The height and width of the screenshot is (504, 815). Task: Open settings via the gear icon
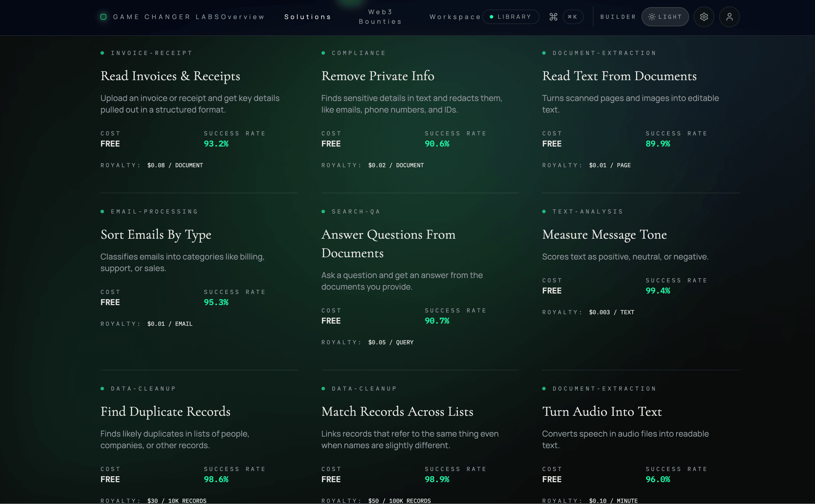[704, 17]
